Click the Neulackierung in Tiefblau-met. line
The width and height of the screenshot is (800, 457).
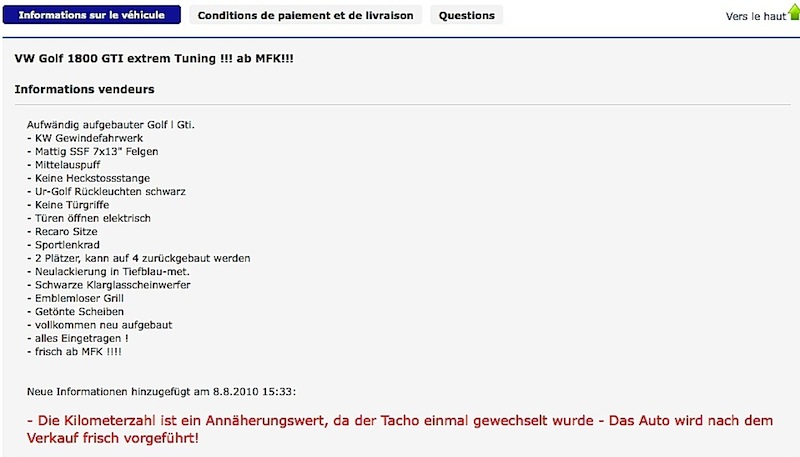coord(108,271)
